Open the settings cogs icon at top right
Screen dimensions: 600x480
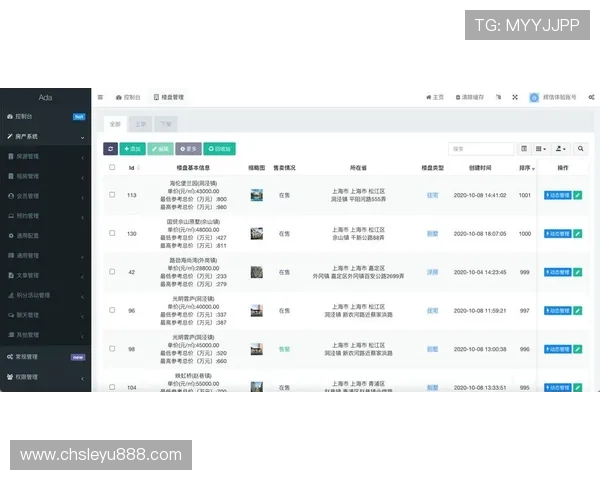tap(591, 97)
